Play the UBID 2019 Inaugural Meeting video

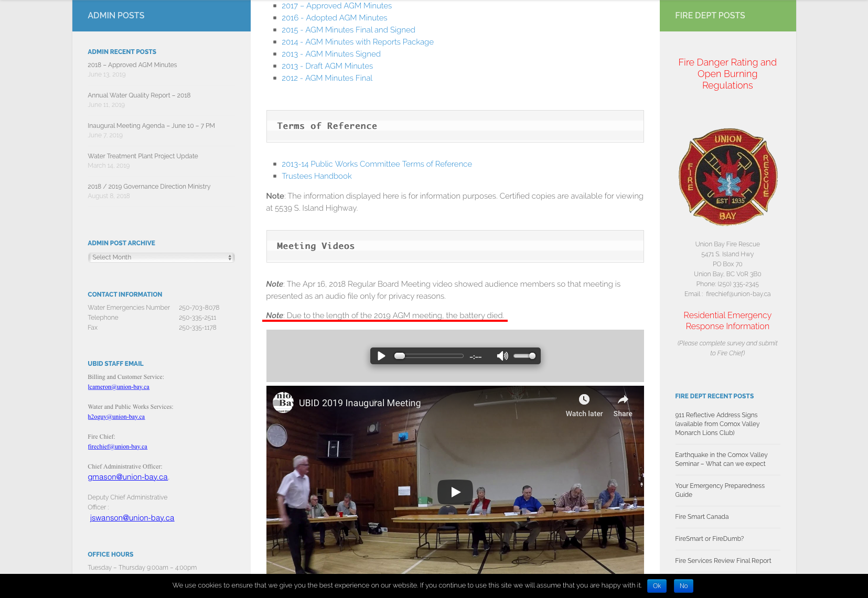(454, 492)
